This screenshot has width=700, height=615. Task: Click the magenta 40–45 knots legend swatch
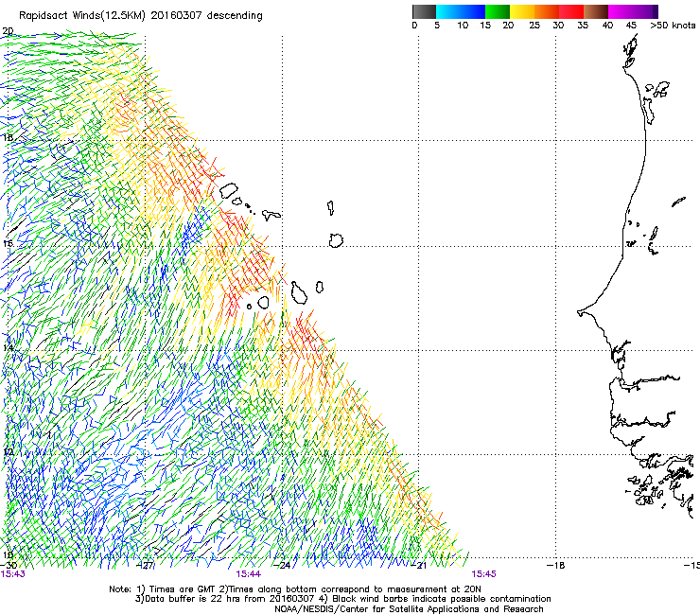click(621, 11)
